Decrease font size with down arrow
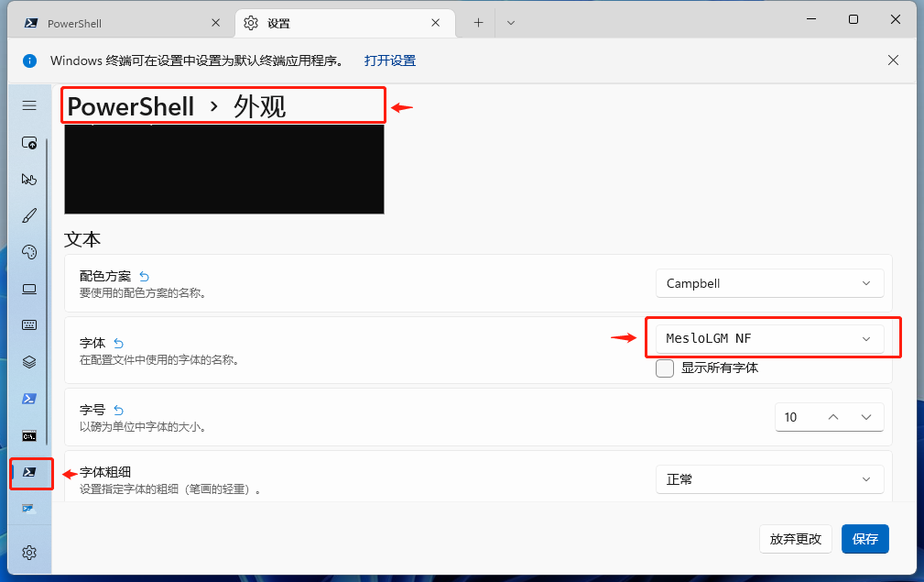 coord(866,417)
